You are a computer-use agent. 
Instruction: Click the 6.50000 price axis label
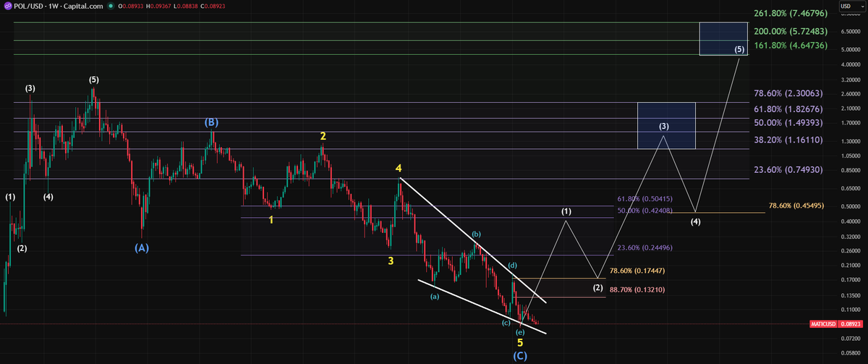tap(851, 31)
